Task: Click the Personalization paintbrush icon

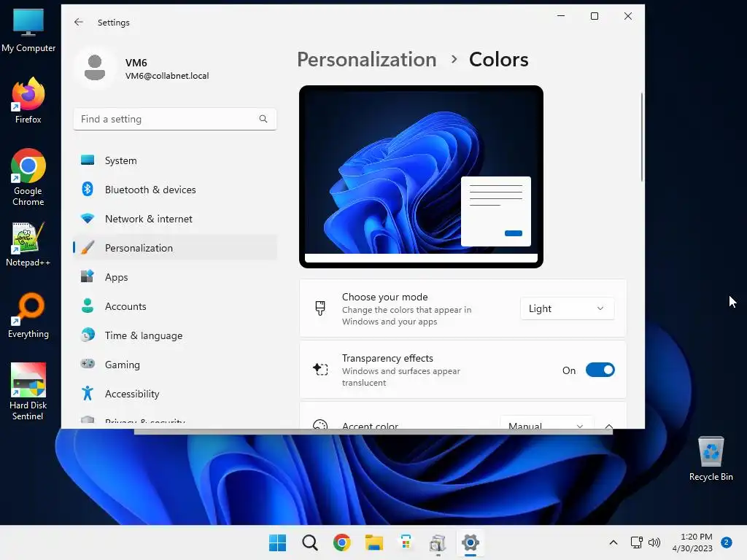Action: (x=88, y=247)
